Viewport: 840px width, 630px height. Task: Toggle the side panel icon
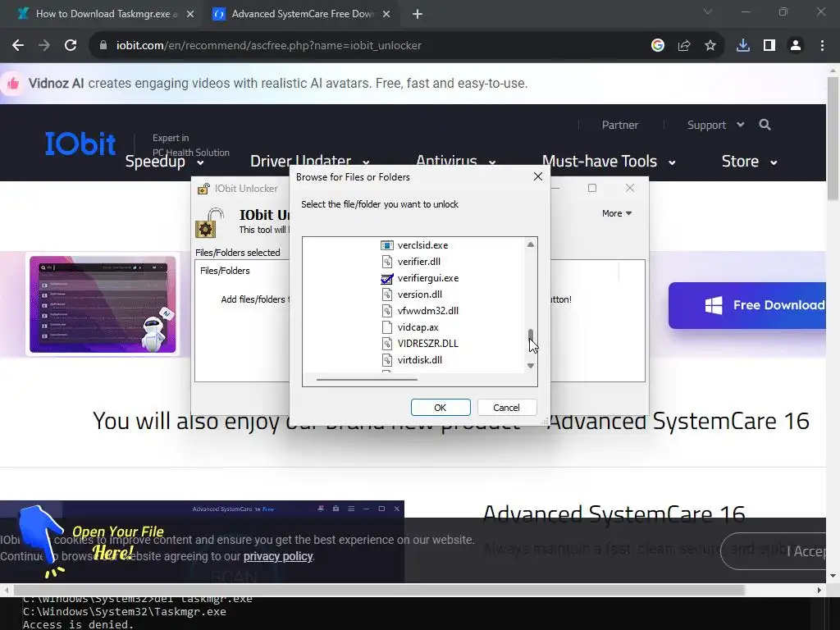tap(769, 46)
